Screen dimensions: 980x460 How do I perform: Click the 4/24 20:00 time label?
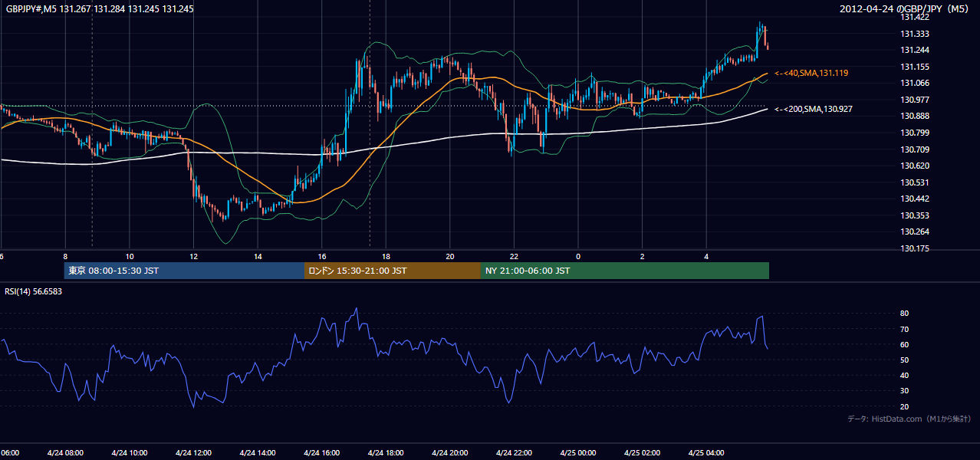pos(449,453)
